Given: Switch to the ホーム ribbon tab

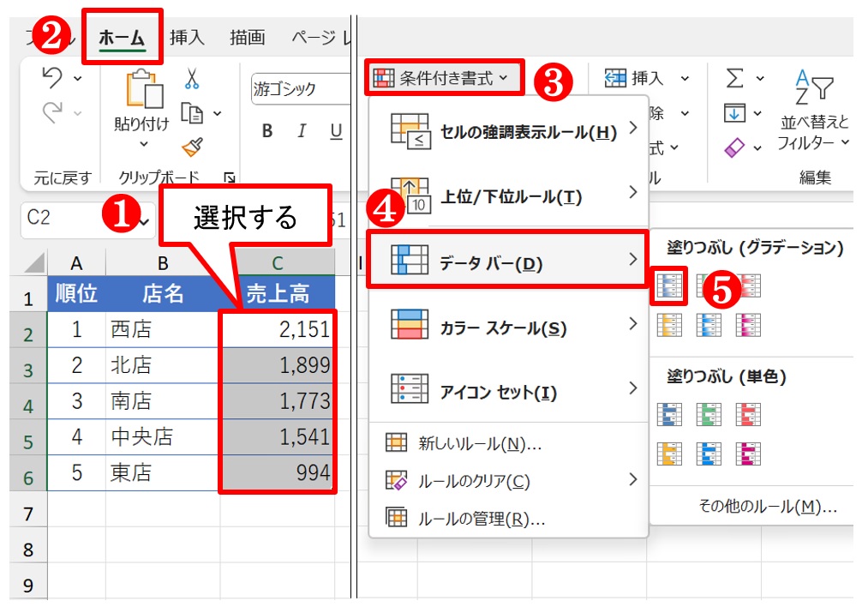Looking at the screenshot, I should pyautogui.click(x=122, y=38).
